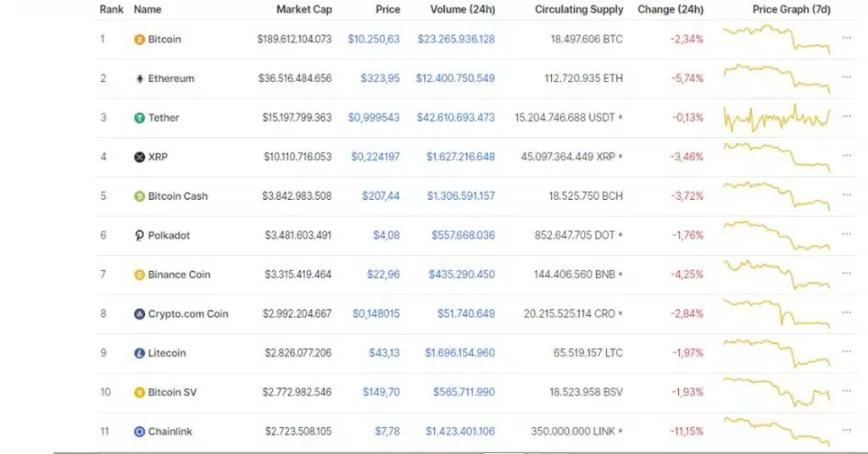The image size is (868, 454).
Task: Open the Binance Coin name link
Action: [x=179, y=274]
